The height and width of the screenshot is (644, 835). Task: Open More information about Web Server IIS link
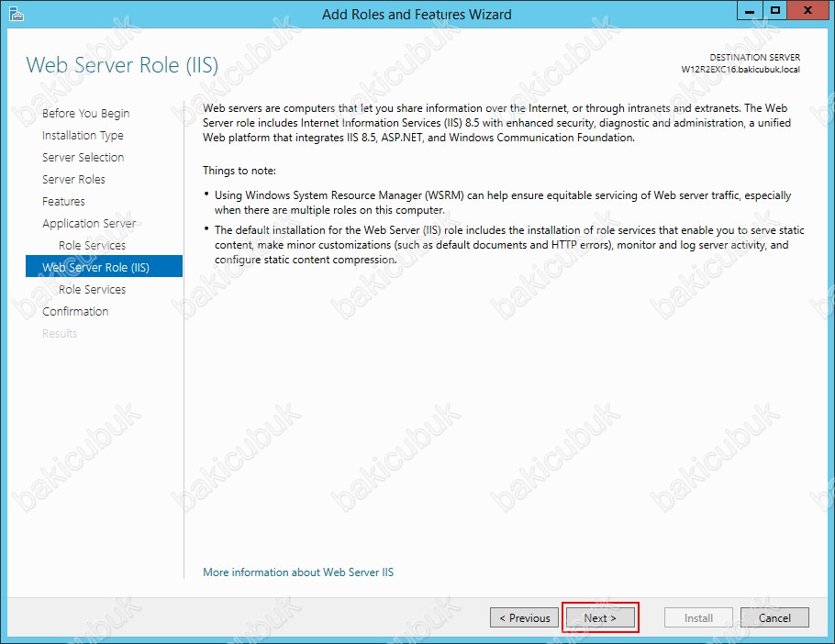pos(298,572)
